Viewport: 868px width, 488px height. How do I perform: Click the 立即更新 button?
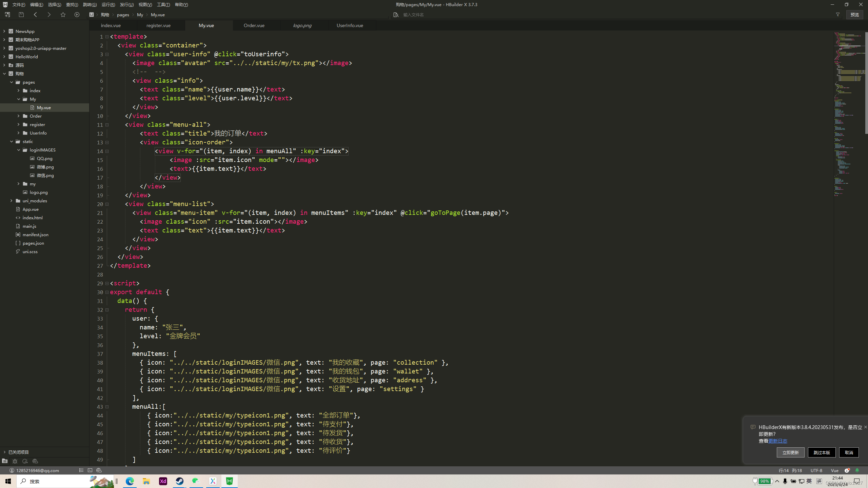pyautogui.click(x=790, y=452)
